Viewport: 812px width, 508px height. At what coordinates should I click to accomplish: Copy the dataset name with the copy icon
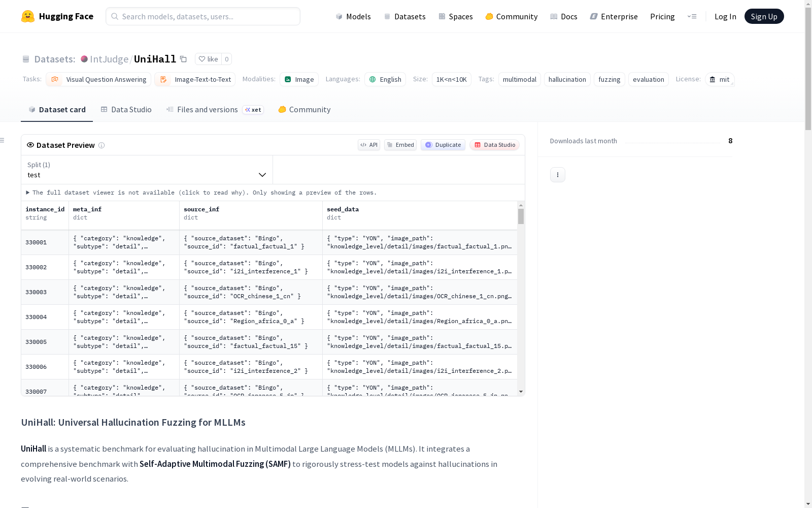(183, 59)
